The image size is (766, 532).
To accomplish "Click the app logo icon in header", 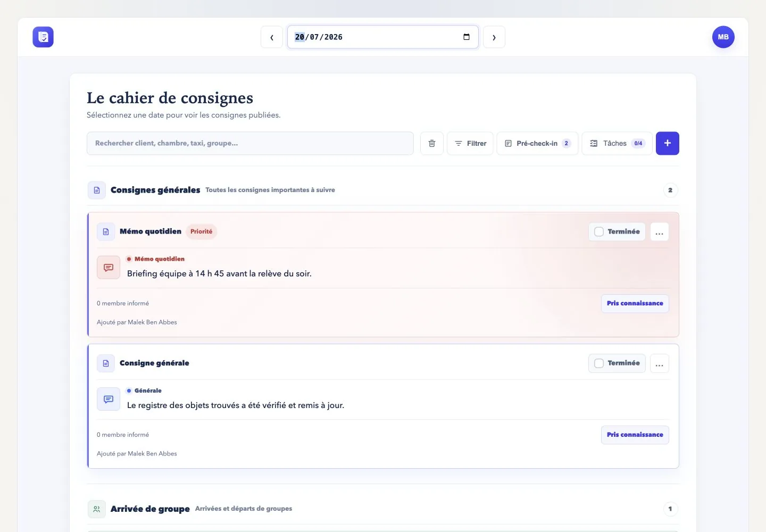I will click(x=43, y=37).
